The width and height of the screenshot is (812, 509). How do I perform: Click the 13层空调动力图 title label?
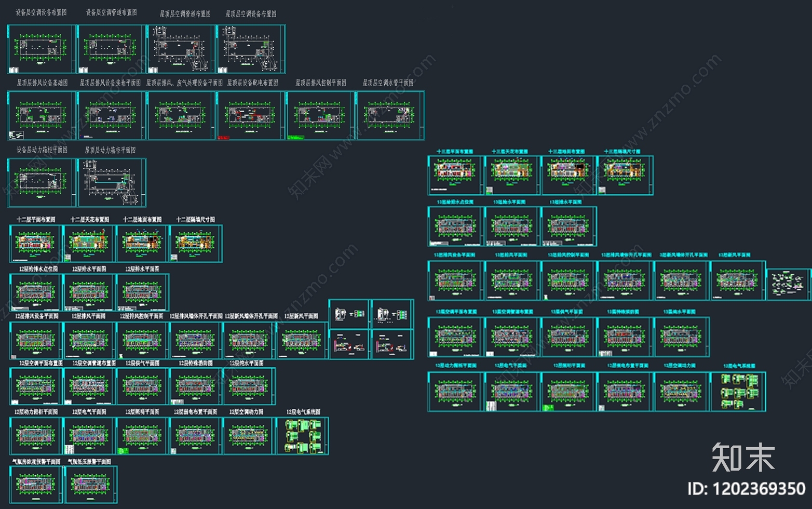(680, 366)
